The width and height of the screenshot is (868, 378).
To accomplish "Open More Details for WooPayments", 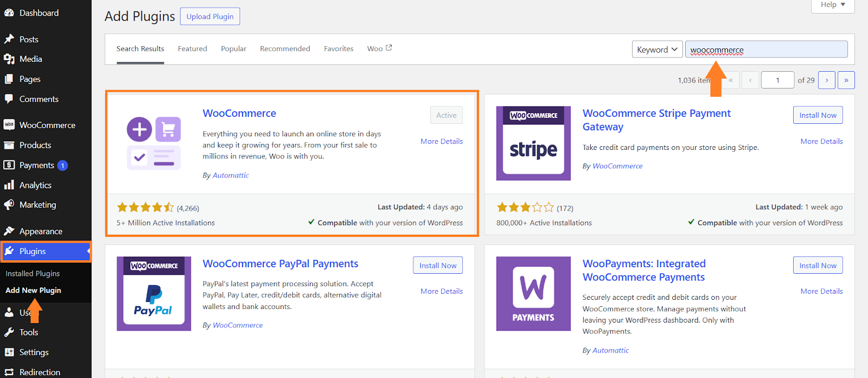I will point(821,291).
